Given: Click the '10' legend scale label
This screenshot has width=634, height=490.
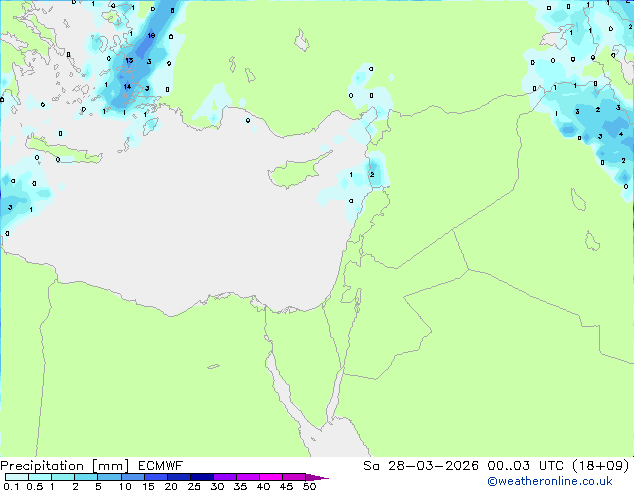Looking at the screenshot, I should click(x=125, y=486).
